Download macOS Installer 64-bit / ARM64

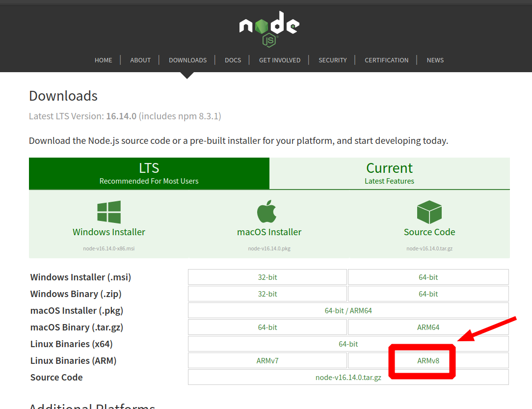(x=348, y=310)
